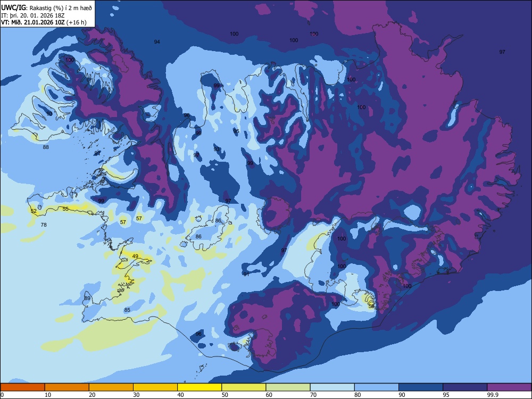Select the legend tick label '20'
Viewport: 532px width, 399px height.
(x=92, y=395)
